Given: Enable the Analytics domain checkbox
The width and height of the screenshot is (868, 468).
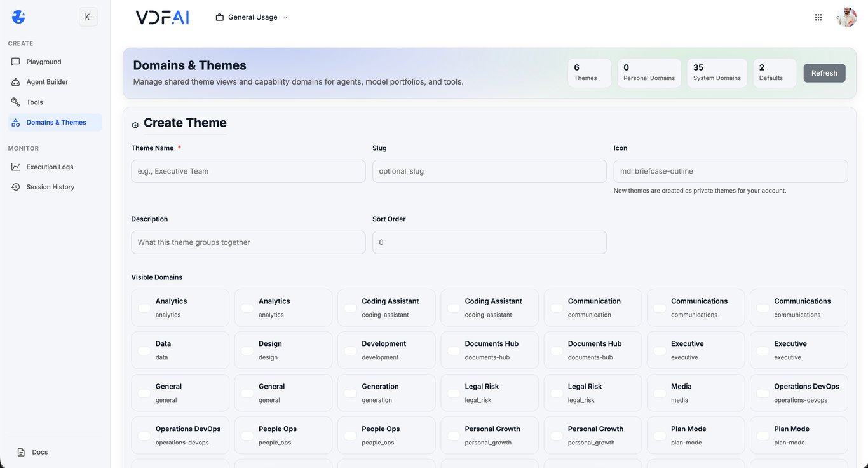Looking at the screenshot, I should (144, 307).
